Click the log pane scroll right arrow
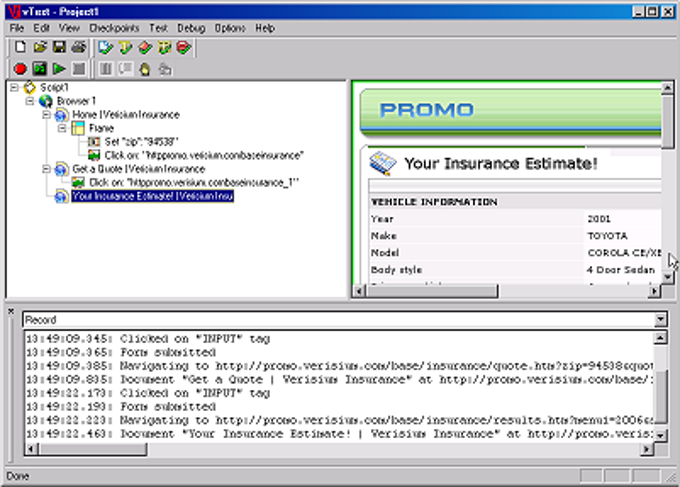This screenshot has width=680, height=487. tap(647, 449)
